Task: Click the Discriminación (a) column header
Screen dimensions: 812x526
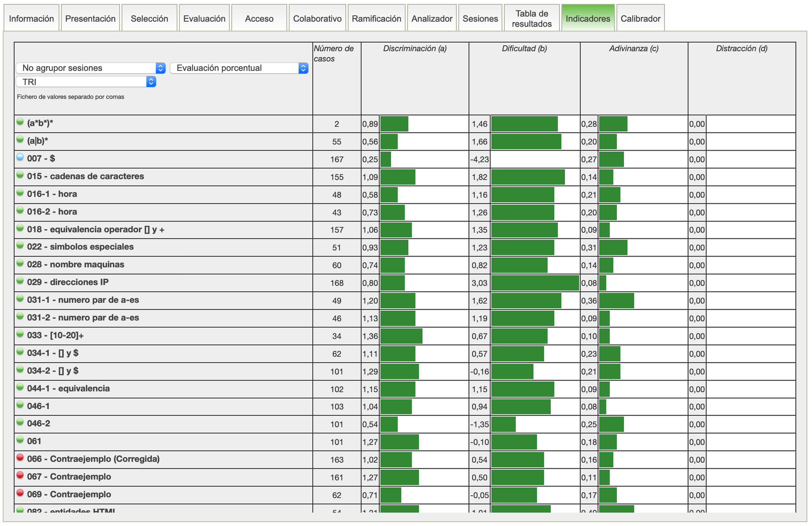Action: (415, 48)
